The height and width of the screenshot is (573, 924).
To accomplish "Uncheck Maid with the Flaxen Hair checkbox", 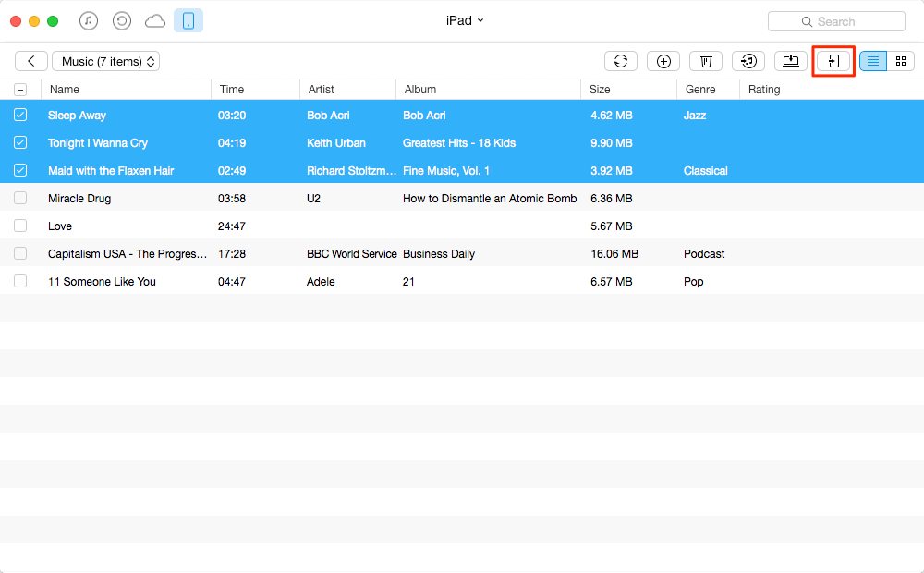I will click(x=20, y=170).
